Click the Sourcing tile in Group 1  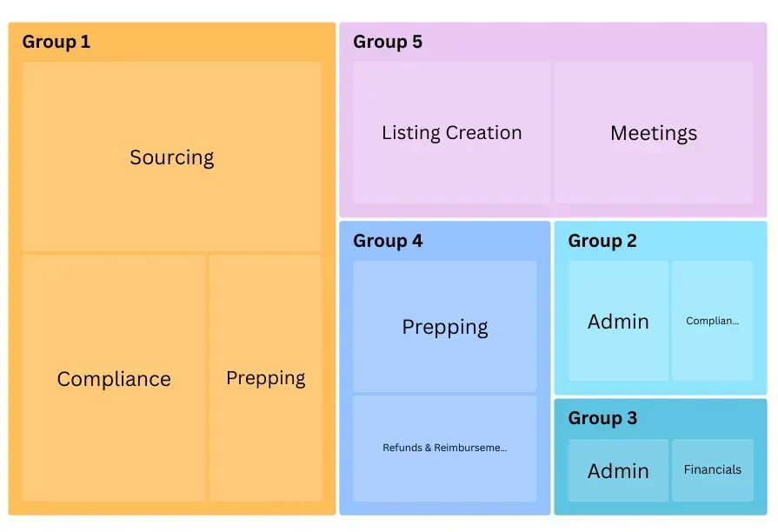click(171, 157)
